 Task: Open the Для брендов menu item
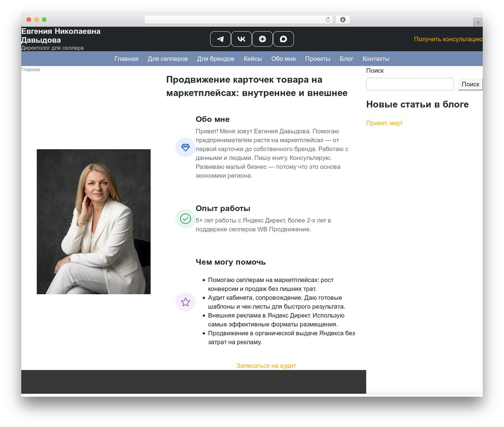[216, 59]
